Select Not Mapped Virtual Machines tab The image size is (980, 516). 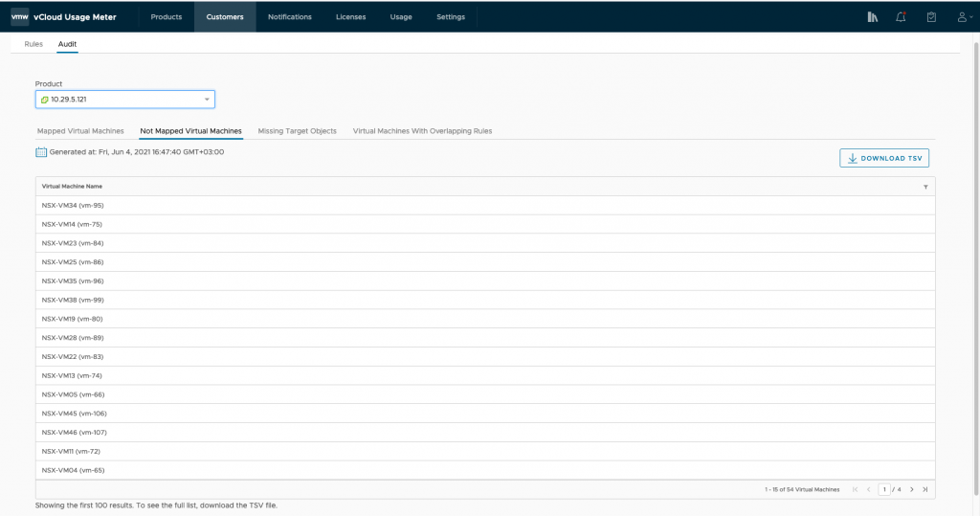190,131
